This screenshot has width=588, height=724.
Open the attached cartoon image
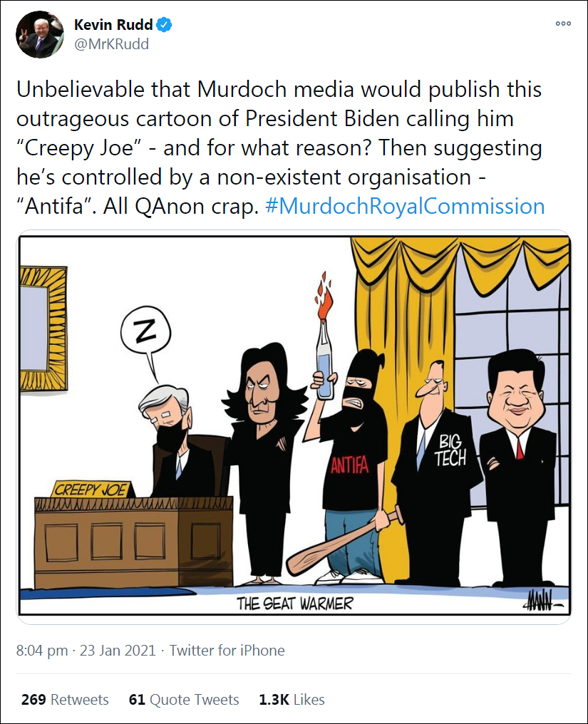[294, 427]
